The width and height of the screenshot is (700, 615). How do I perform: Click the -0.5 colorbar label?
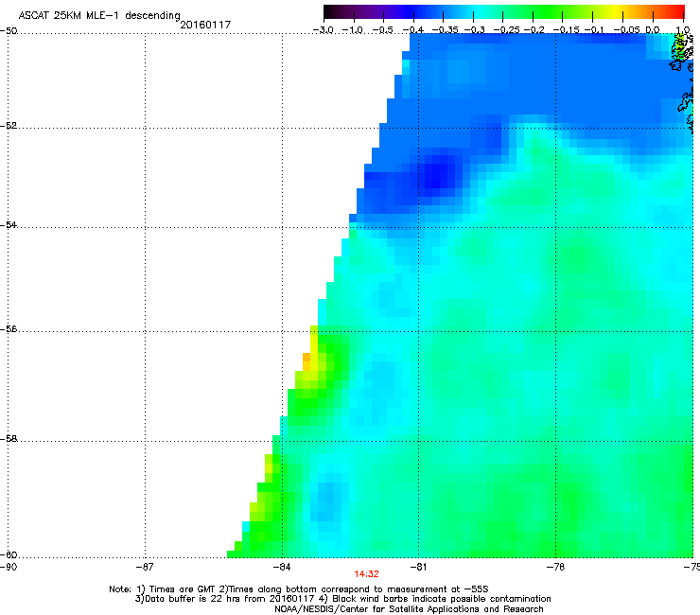pos(382,30)
